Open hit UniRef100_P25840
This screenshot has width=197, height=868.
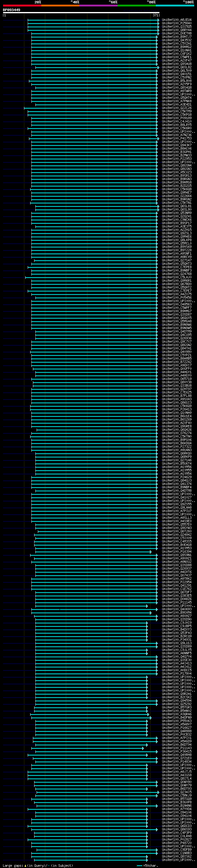[177, 23]
